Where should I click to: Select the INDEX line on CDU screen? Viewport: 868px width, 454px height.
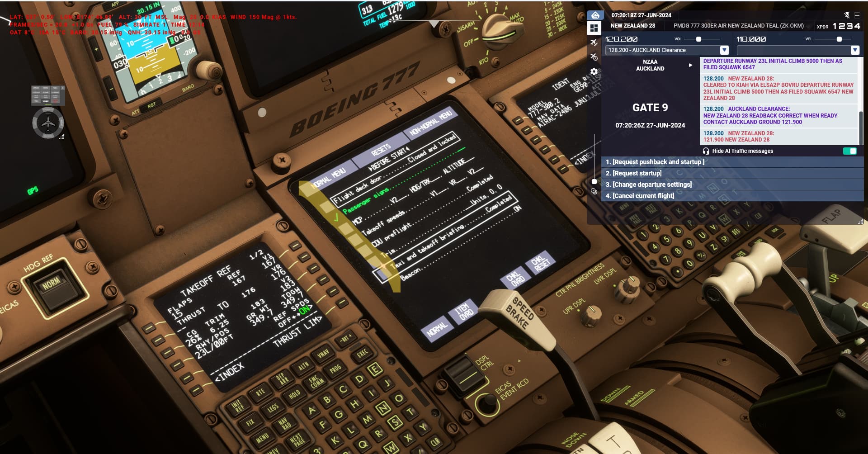tap(229, 371)
